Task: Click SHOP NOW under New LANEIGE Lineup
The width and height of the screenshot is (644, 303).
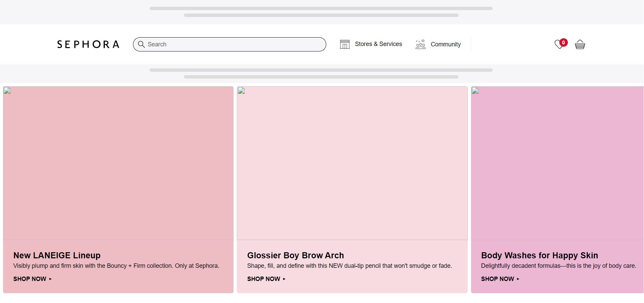Action: point(32,279)
